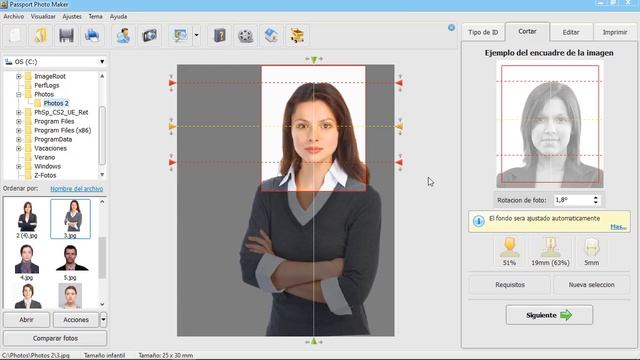Click the camera toolbar icon
This screenshot has height=360, width=640.
(149, 36)
